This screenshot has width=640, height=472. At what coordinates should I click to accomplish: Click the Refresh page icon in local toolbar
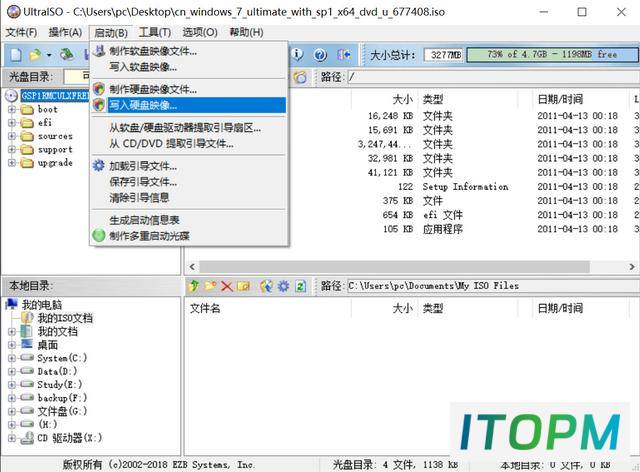300,286
